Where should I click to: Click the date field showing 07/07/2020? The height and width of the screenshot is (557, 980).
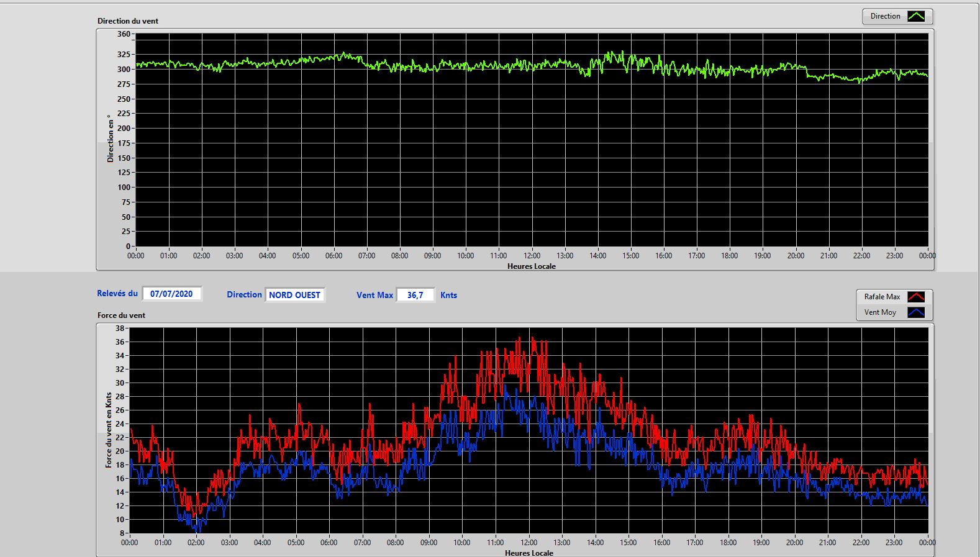pyautogui.click(x=172, y=294)
